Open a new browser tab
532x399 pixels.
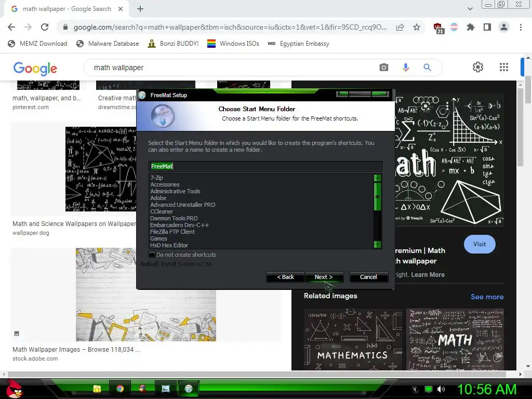140,9
